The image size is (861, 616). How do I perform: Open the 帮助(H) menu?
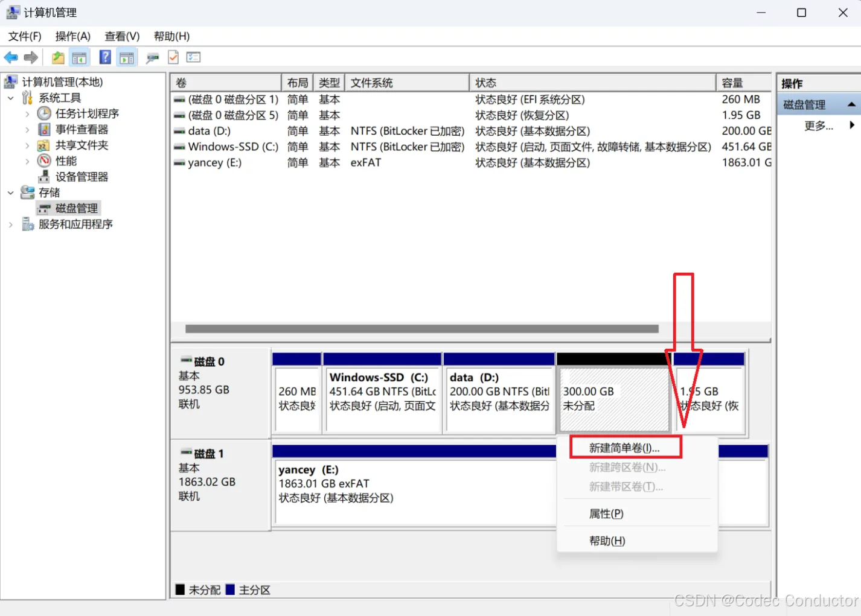pyautogui.click(x=171, y=36)
